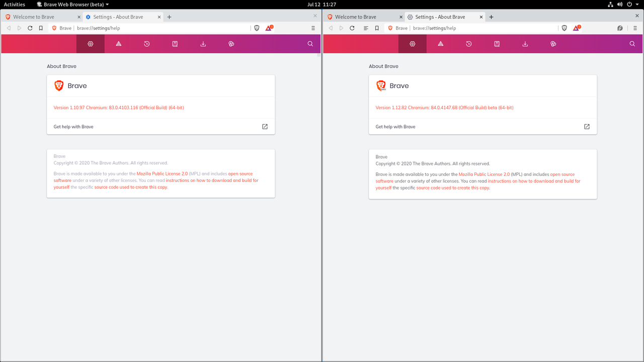This screenshot has width=644, height=362.
Task: Click 'source code used to create this copy', left window
Action: click(x=131, y=187)
